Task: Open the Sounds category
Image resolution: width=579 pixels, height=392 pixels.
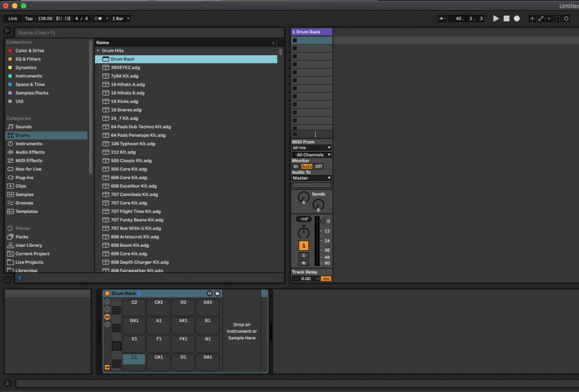Action: [x=23, y=127]
